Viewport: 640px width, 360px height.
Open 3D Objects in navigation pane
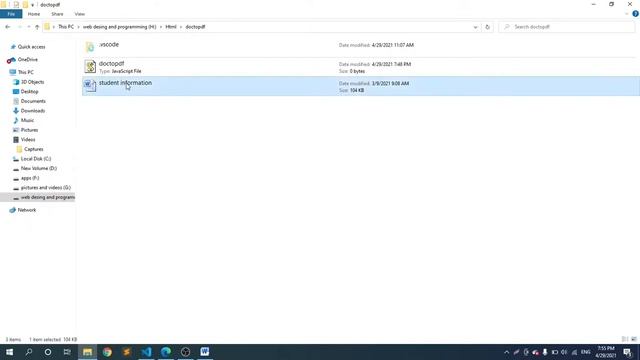[32, 82]
